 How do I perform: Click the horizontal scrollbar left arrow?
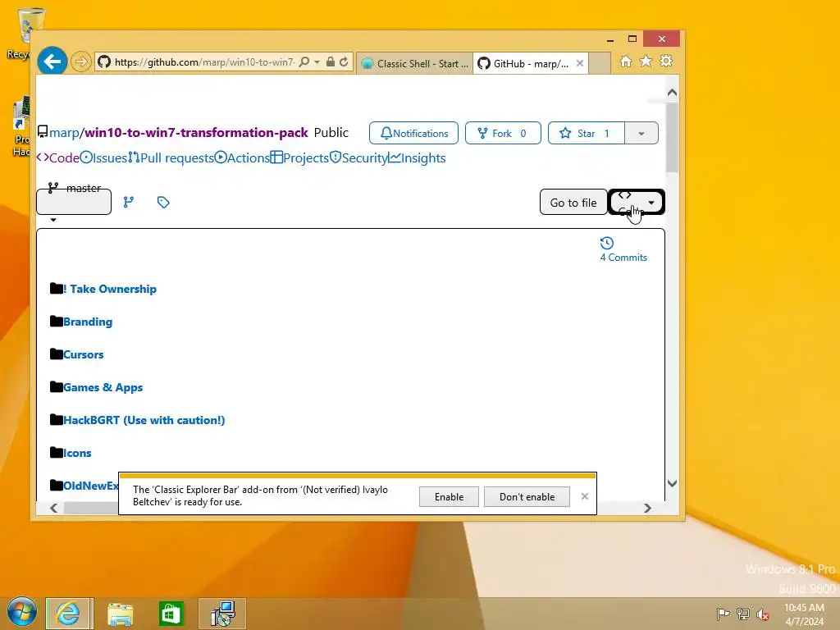53,508
